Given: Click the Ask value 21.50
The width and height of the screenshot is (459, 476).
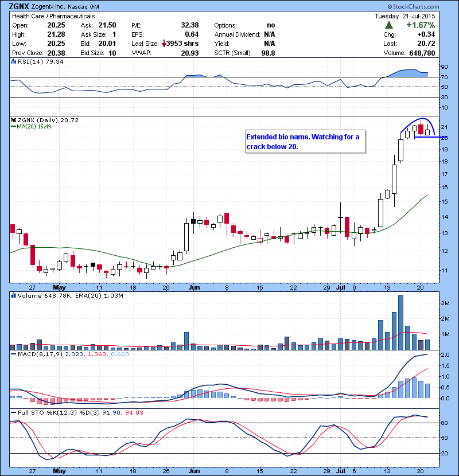Looking at the screenshot, I should tap(107, 25).
